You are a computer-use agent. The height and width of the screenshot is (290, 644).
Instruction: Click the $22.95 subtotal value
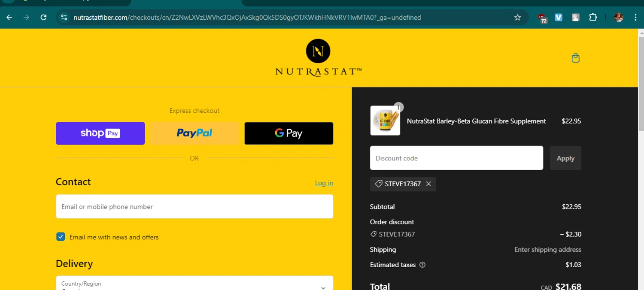click(571, 207)
